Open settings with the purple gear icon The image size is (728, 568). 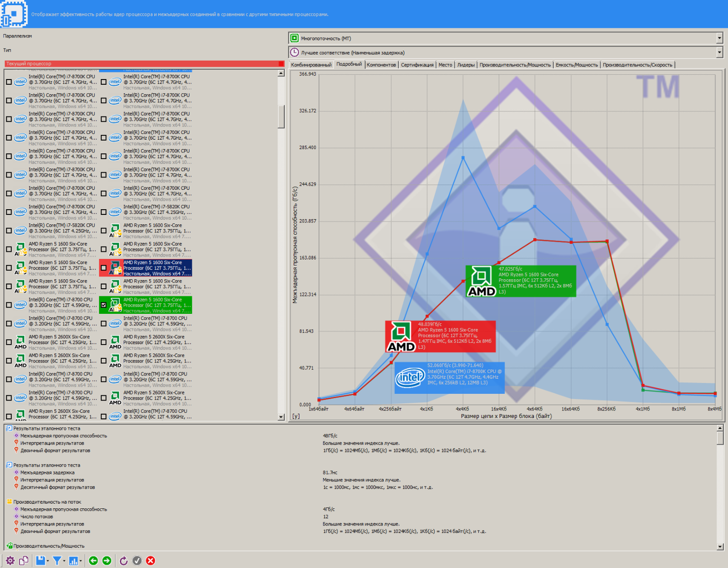(x=10, y=561)
